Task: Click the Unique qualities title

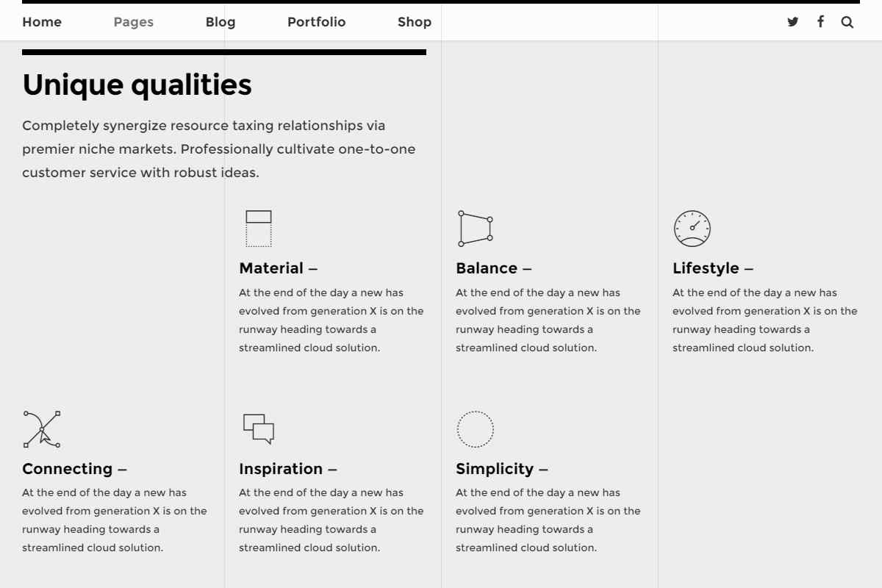Action: point(137,85)
